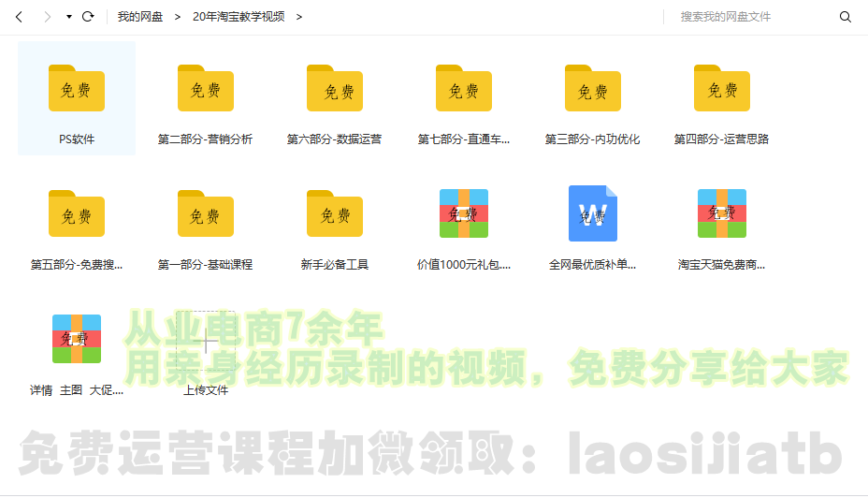
Task: Select the 第二部分-营销分析 folder icon
Action: click(206, 88)
